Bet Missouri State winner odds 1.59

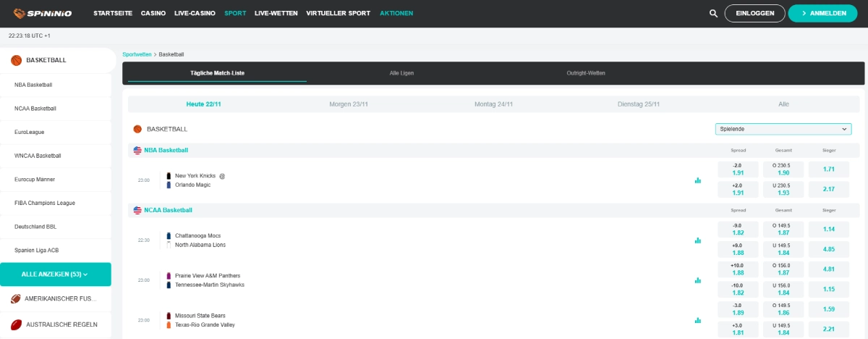[829, 309]
